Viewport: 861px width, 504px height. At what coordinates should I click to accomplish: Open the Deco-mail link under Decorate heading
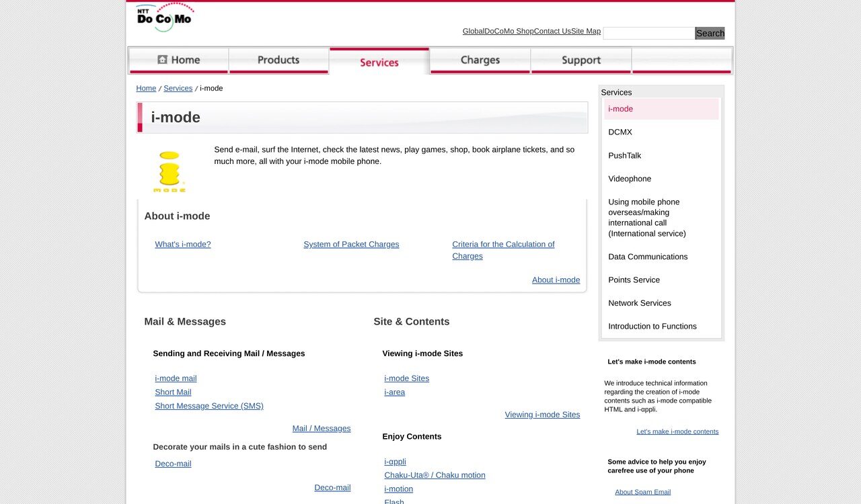[173, 464]
